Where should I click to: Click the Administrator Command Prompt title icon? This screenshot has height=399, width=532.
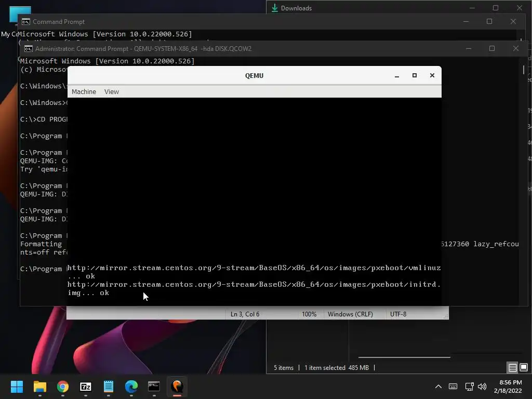pyautogui.click(x=29, y=49)
